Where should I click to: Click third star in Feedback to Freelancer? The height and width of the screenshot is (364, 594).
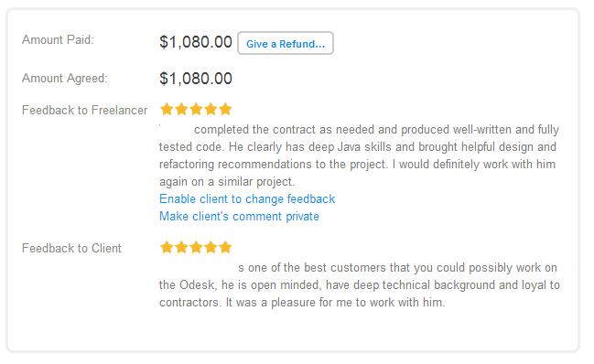(x=196, y=110)
